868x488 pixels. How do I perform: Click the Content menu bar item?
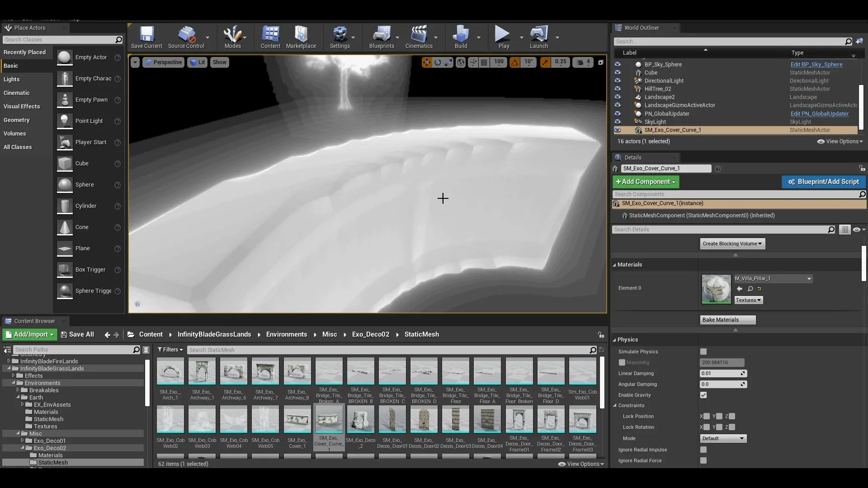coord(270,38)
